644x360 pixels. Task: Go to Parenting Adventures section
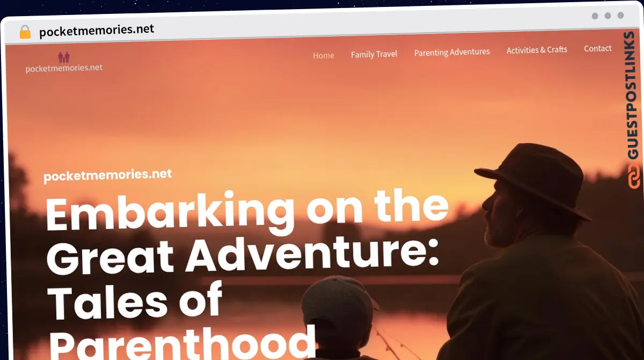[452, 52]
